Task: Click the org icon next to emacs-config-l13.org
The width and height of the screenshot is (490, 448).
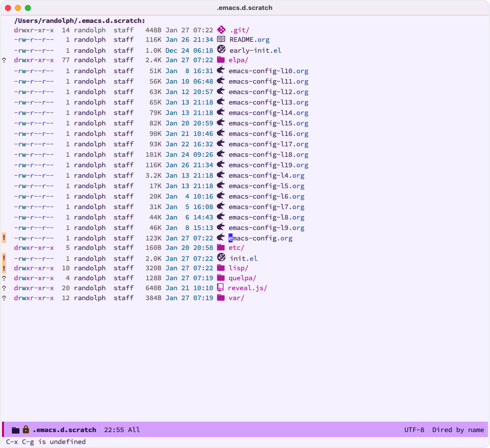Action: (x=221, y=101)
